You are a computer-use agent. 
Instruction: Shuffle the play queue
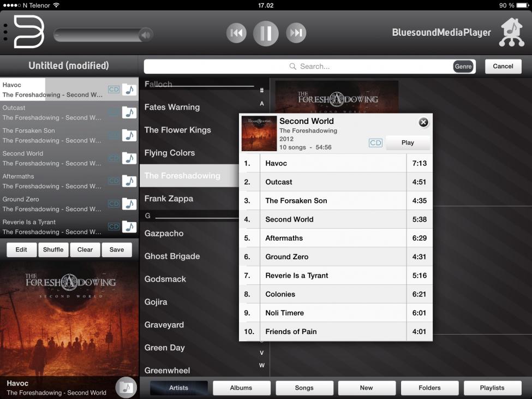click(x=53, y=249)
